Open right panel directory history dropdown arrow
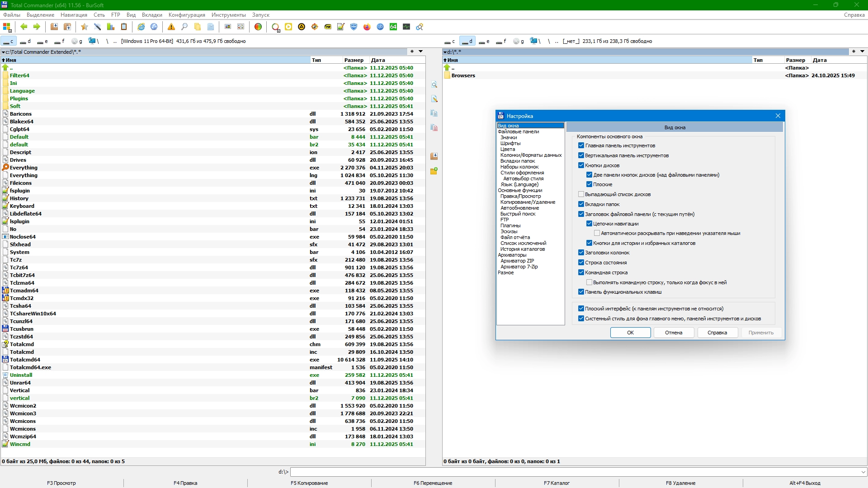 click(862, 52)
